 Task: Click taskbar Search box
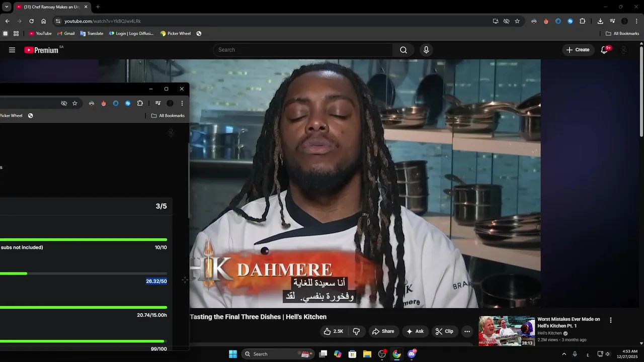(278, 354)
